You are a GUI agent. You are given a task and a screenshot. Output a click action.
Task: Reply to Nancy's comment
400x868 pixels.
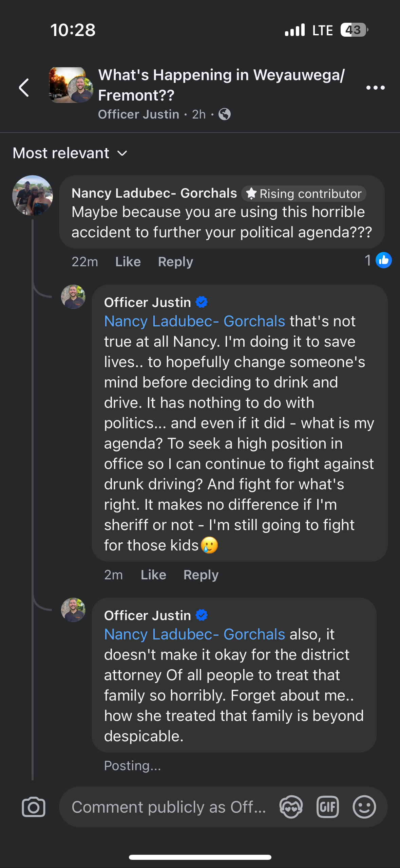[x=175, y=262]
